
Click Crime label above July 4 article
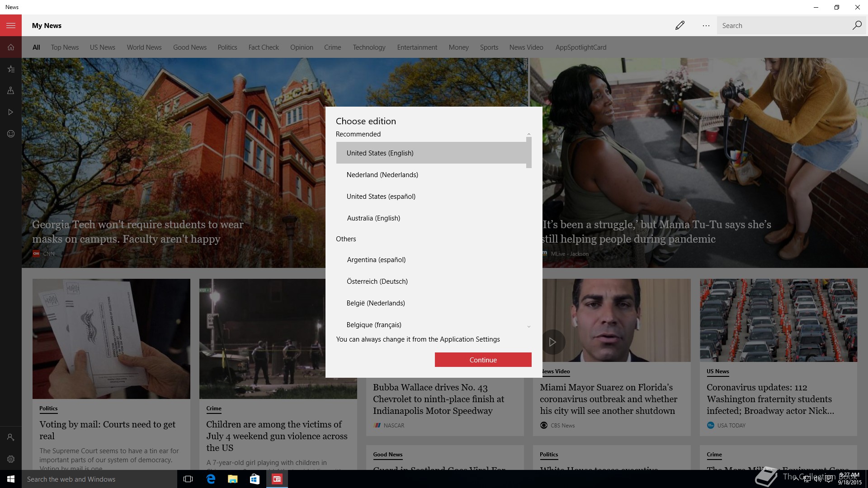click(214, 408)
